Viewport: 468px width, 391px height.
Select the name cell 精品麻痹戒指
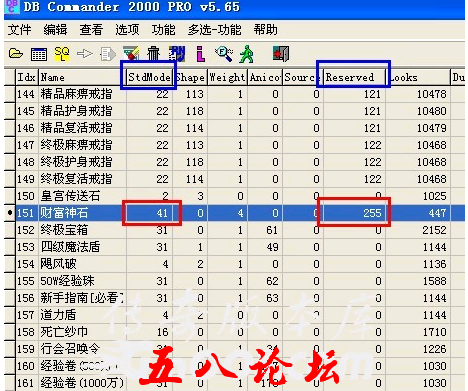click(82, 94)
